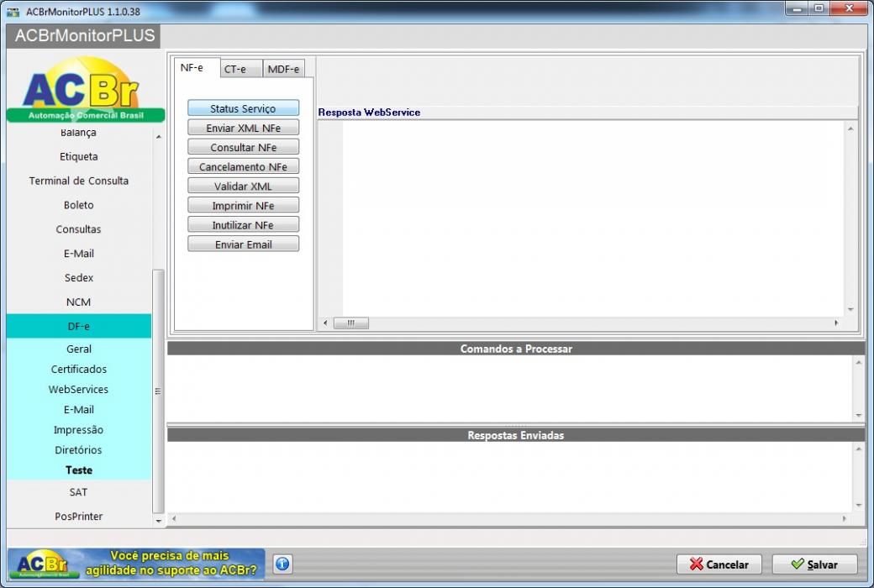Click the ACBr support banner at bottom
This screenshot has height=588, width=874.
136,564
